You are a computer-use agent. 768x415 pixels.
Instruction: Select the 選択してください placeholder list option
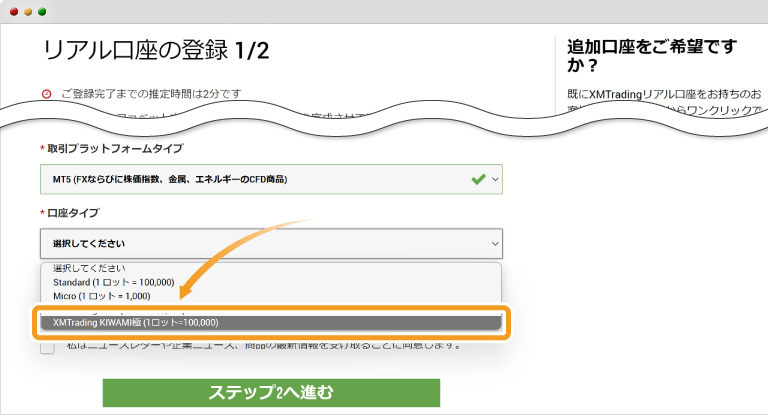pyautogui.click(x=89, y=269)
